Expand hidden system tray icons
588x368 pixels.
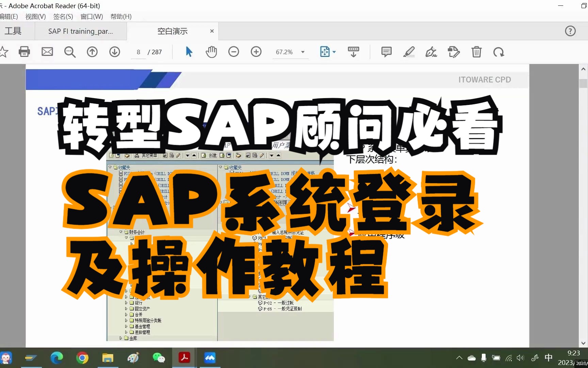459,358
